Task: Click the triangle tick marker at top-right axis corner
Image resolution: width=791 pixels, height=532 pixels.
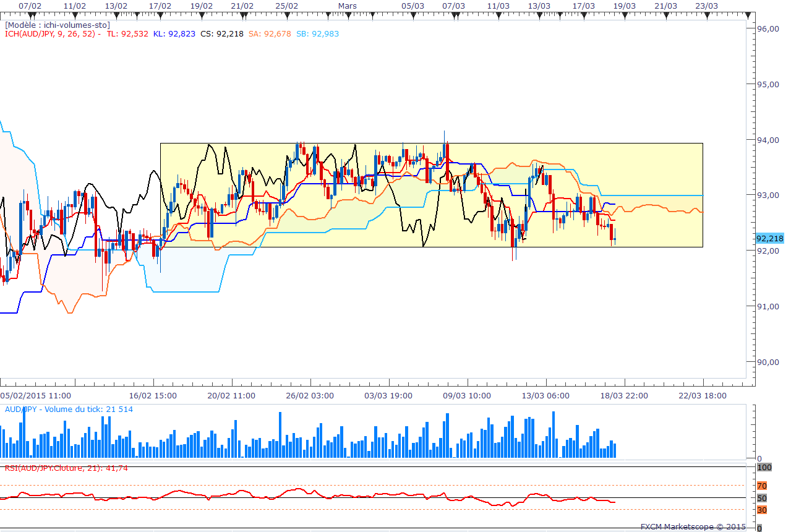Action: pos(749,15)
